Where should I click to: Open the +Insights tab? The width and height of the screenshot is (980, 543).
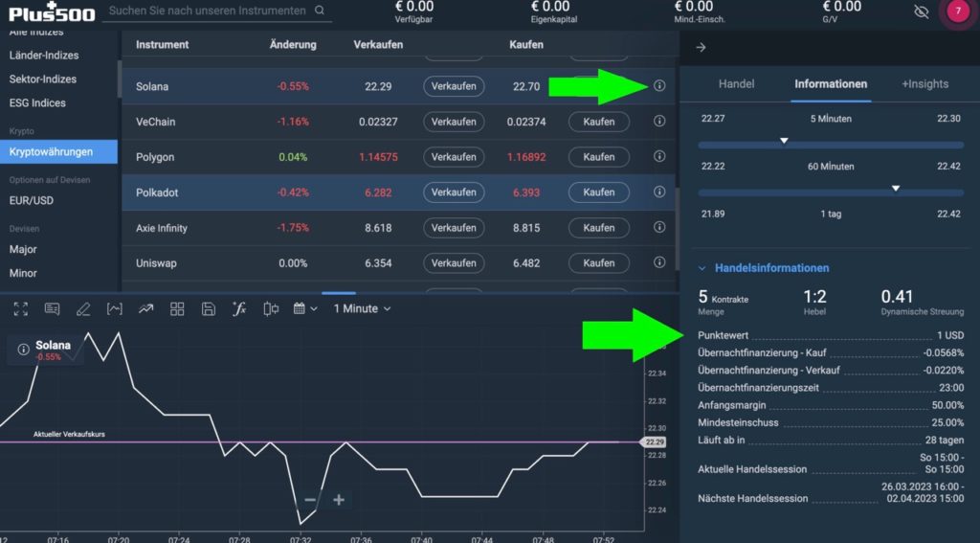point(925,84)
